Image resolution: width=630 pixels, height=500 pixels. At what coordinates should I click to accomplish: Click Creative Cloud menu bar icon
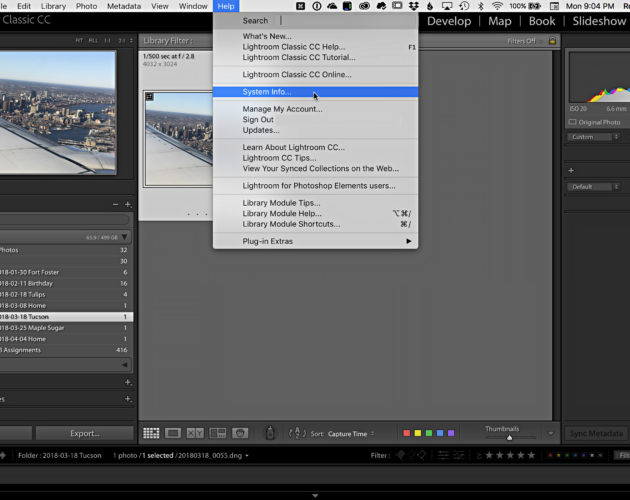(364, 6)
